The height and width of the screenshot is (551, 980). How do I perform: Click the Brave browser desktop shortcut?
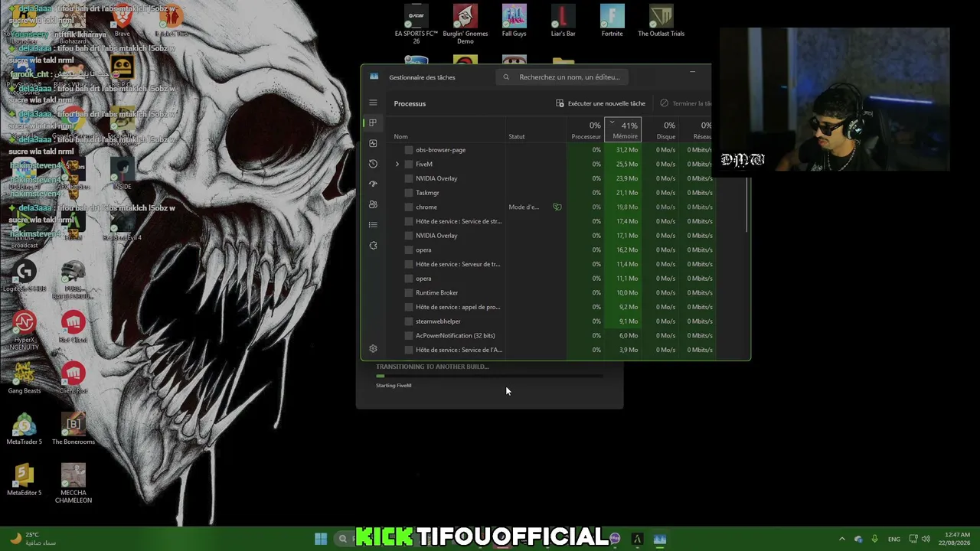tap(122, 21)
